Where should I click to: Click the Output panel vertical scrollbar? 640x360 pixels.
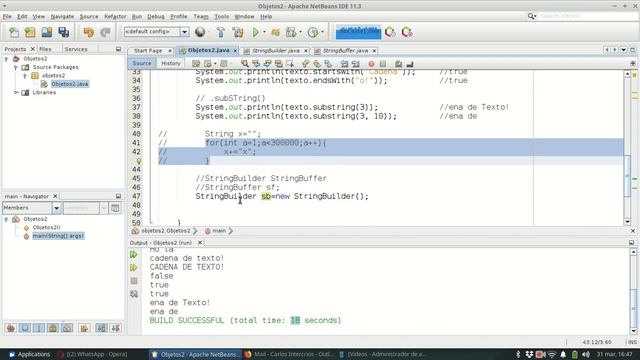coord(633,291)
